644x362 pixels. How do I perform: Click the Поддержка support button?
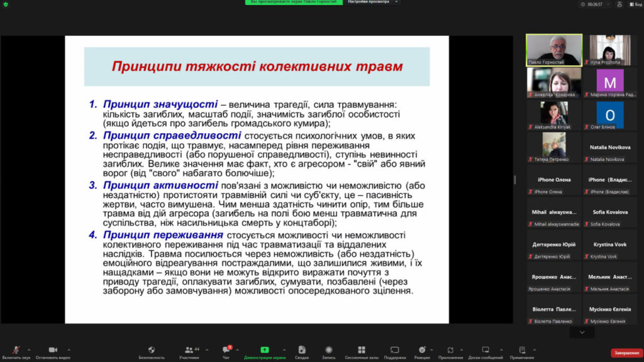(395, 351)
